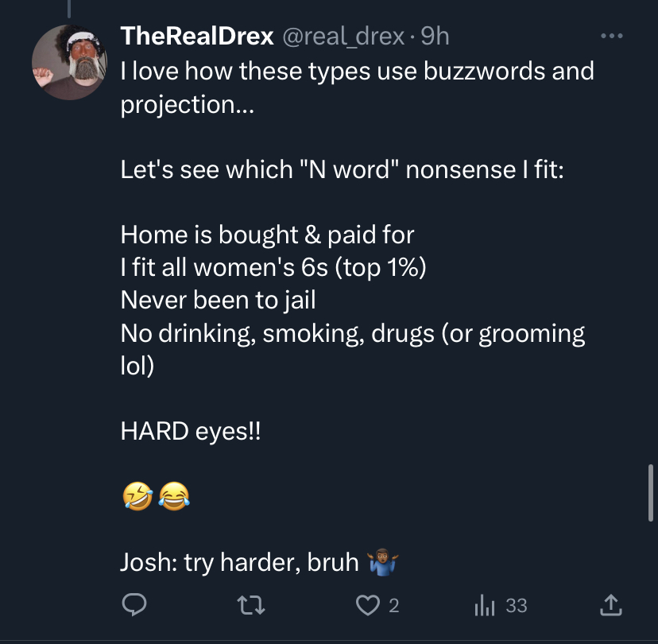Viewport: 658px width, 644px height.
Task: Open TheRealDrex profile avatar picture
Action: [70, 62]
